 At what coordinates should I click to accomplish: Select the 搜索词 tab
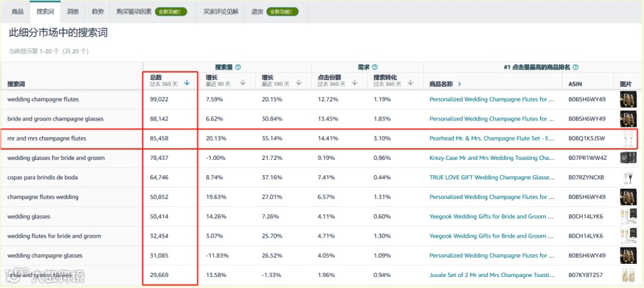[x=45, y=12]
